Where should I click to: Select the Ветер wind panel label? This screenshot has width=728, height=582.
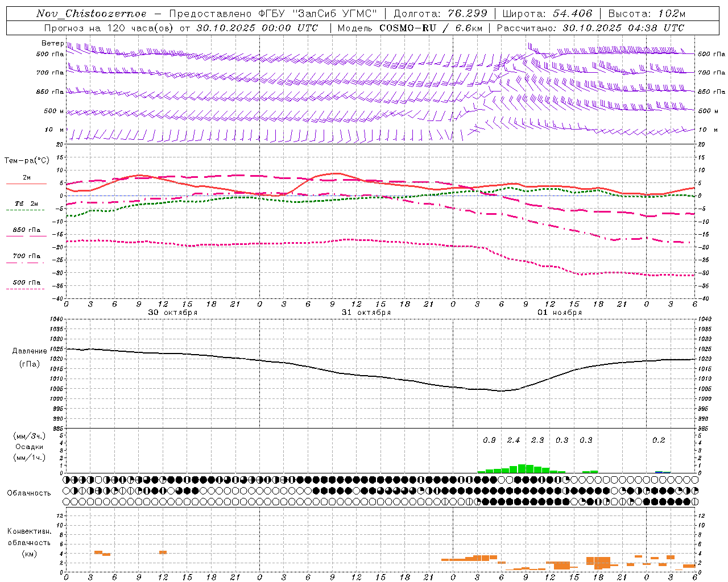(52, 43)
